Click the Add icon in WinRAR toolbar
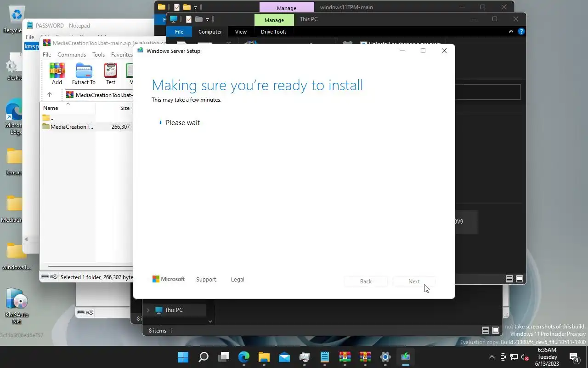The height and width of the screenshot is (368, 588). [x=57, y=74]
